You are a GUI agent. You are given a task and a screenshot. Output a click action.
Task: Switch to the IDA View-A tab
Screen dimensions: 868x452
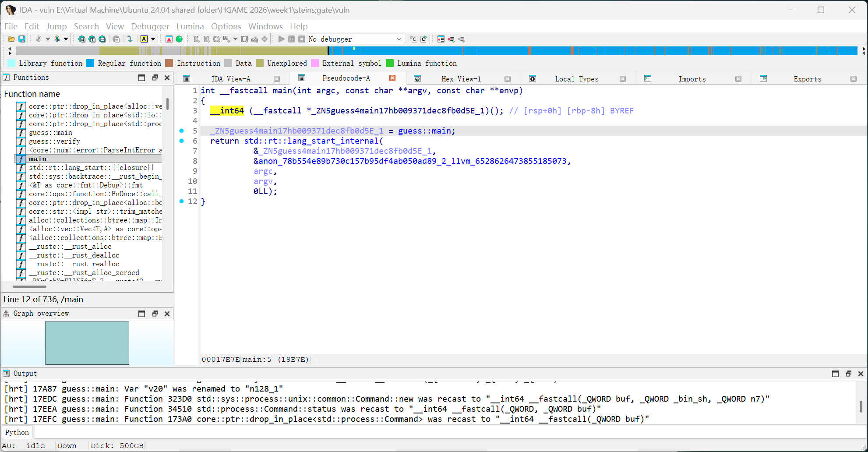coord(231,79)
